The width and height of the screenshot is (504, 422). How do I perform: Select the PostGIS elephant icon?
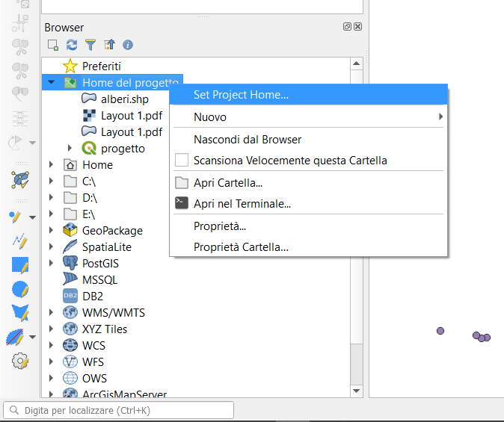tap(70, 264)
